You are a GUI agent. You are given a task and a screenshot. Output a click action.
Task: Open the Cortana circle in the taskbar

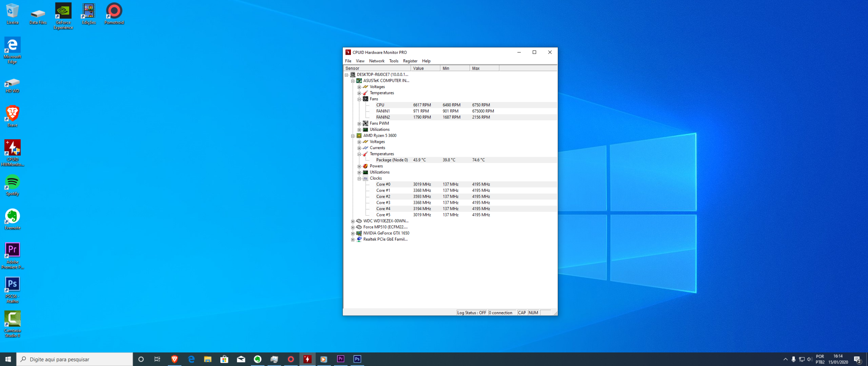(141, 359)
